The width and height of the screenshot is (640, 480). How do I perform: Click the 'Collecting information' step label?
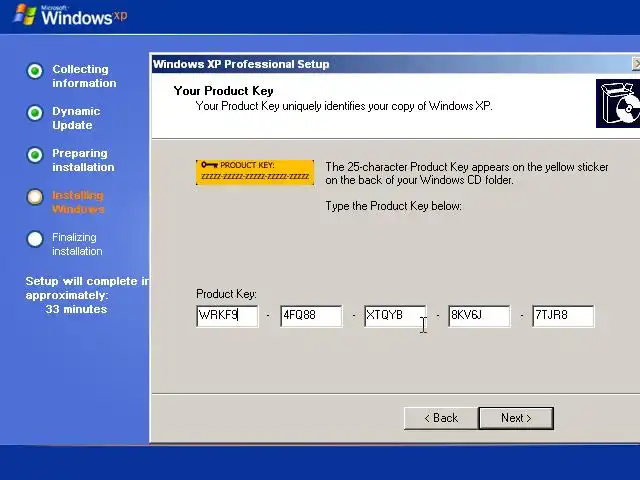pyautogui.click(x=84, y=76)
